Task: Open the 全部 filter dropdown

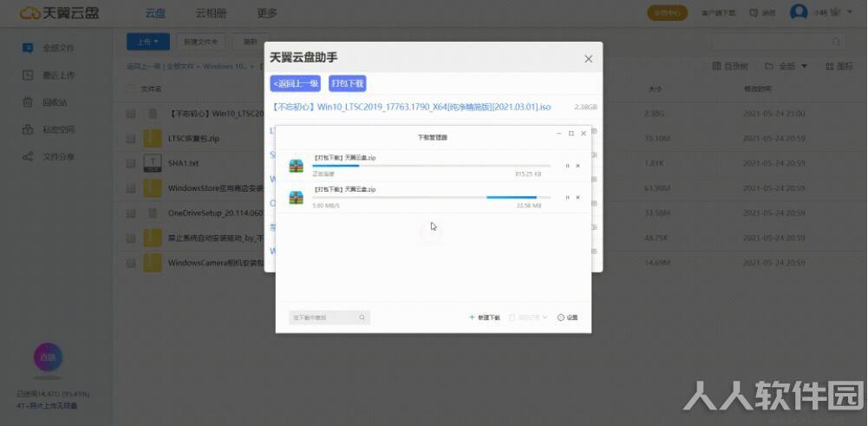Action: pos(786,67)
